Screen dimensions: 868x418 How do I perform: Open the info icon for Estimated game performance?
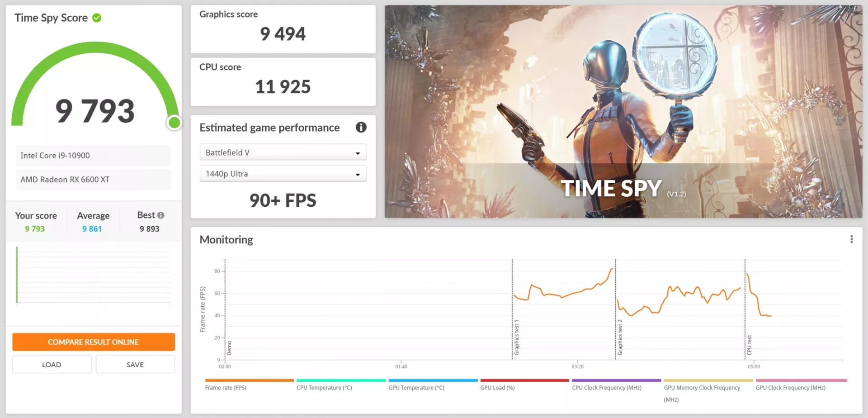tap(361, 127)
